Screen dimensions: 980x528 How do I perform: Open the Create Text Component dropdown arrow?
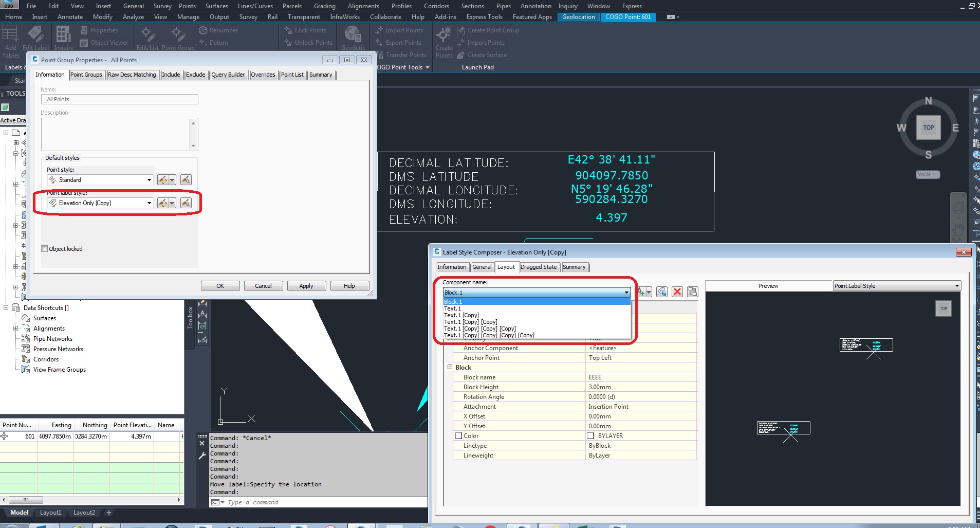coord(649,292)
